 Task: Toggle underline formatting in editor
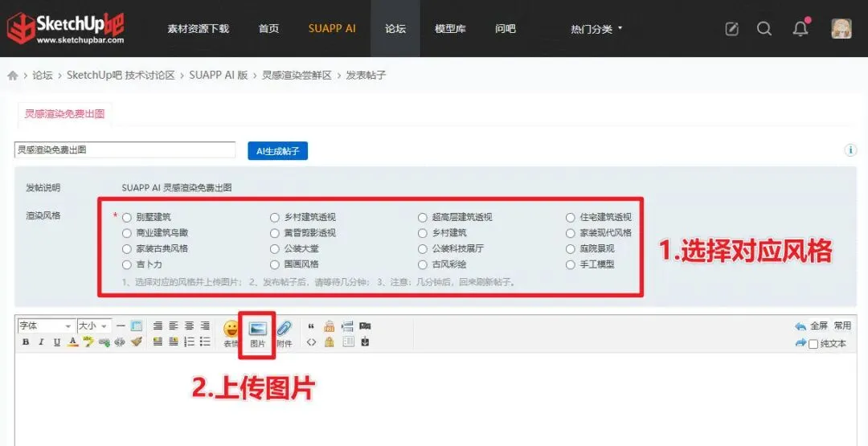coord(56,342)
